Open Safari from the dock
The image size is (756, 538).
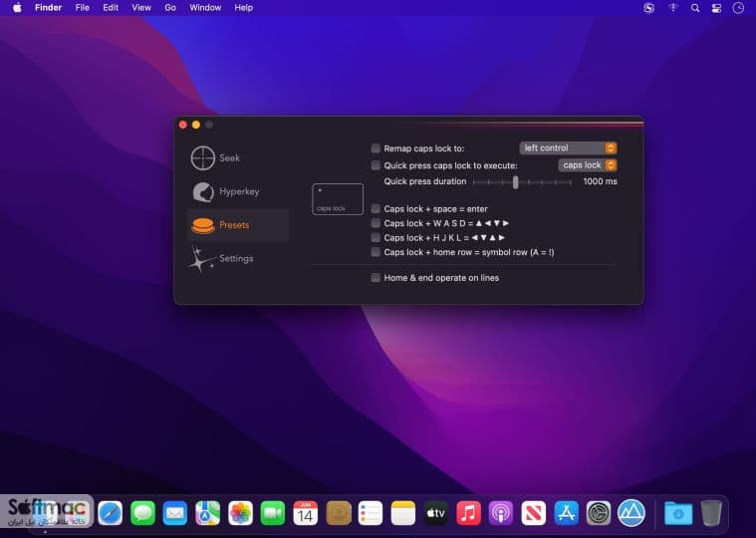(x=110, y=512)
